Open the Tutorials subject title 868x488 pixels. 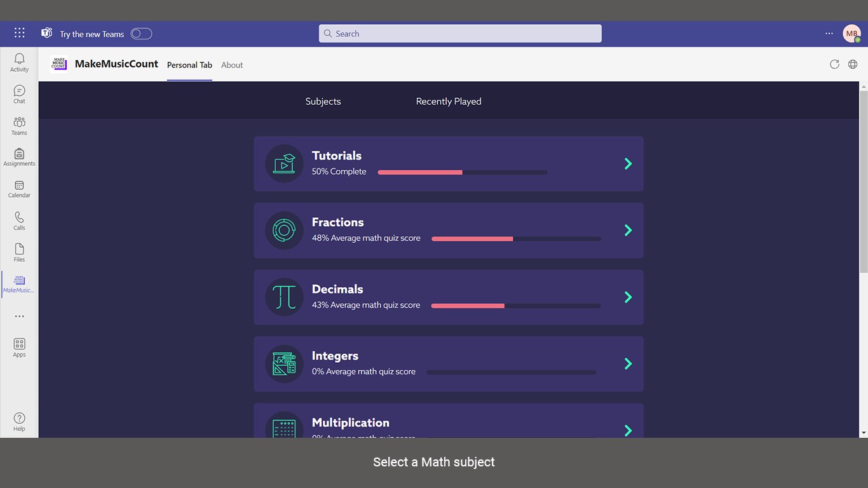coord(337,156)
